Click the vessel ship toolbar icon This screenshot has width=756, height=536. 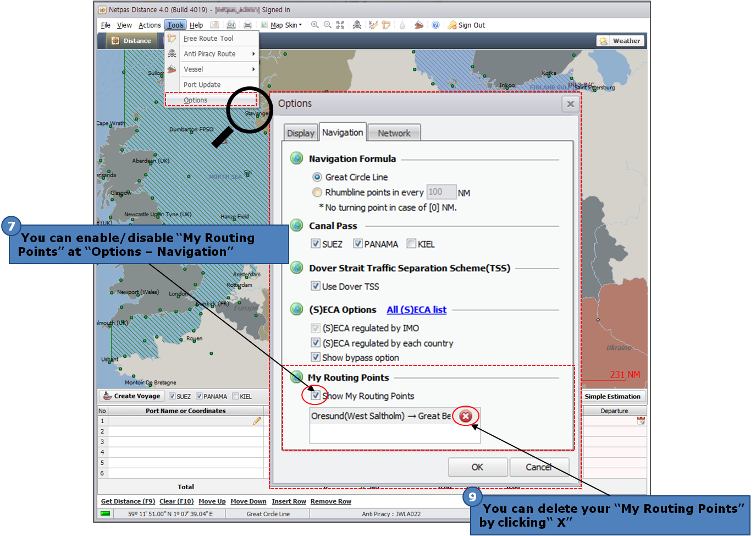tap(419, 25)
